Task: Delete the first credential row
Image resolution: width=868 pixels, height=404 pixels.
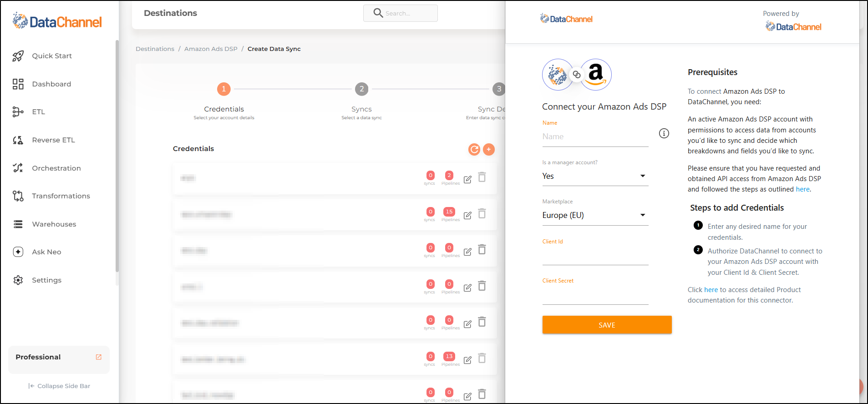Action: pyautogui.click(x=482, y=177)
